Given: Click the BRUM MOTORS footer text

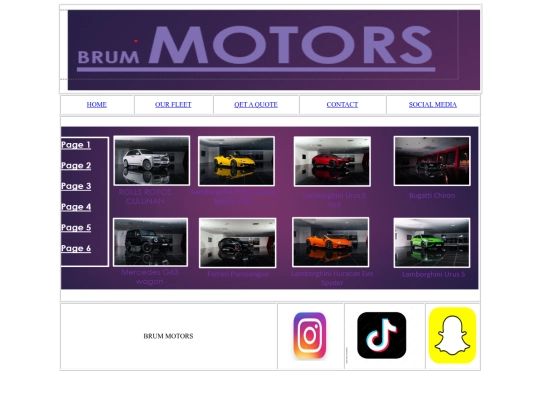Looking at the screenshot, I should tap(168, 336).
